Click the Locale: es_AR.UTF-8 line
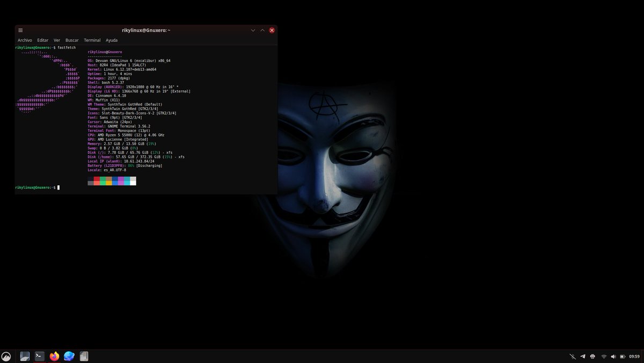 pos(107,170)
